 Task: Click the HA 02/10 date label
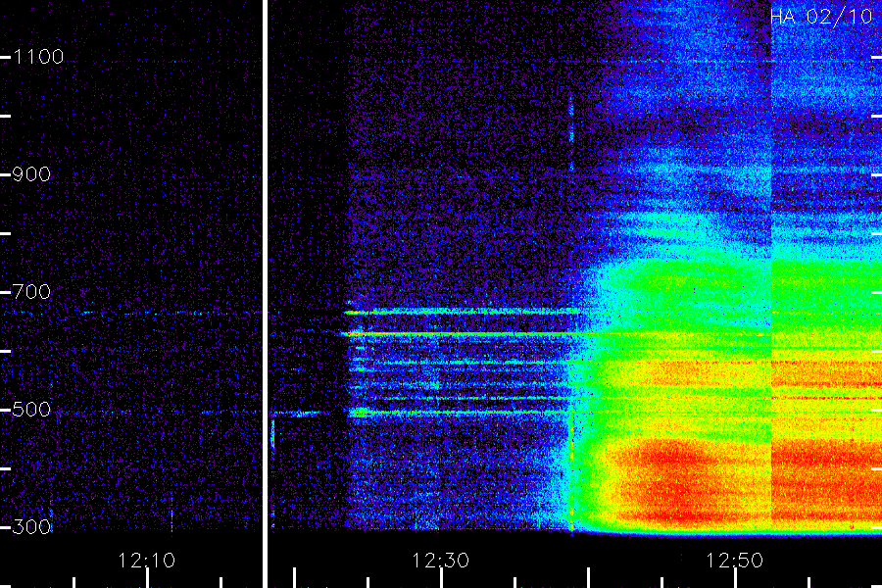pos(821,17)
